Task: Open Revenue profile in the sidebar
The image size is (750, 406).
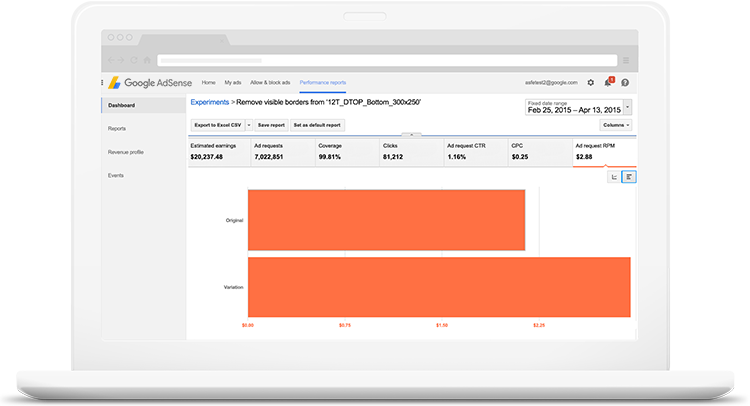Action: pos(126,152)
